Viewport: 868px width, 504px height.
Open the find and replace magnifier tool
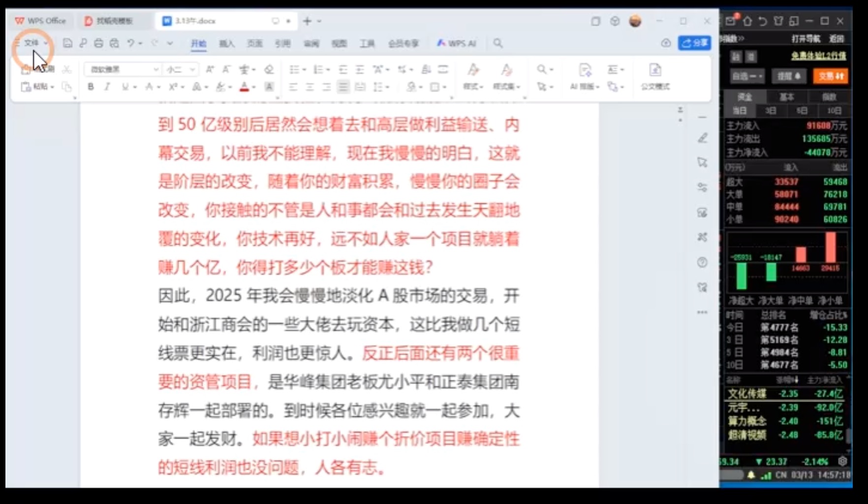(541, 69)
